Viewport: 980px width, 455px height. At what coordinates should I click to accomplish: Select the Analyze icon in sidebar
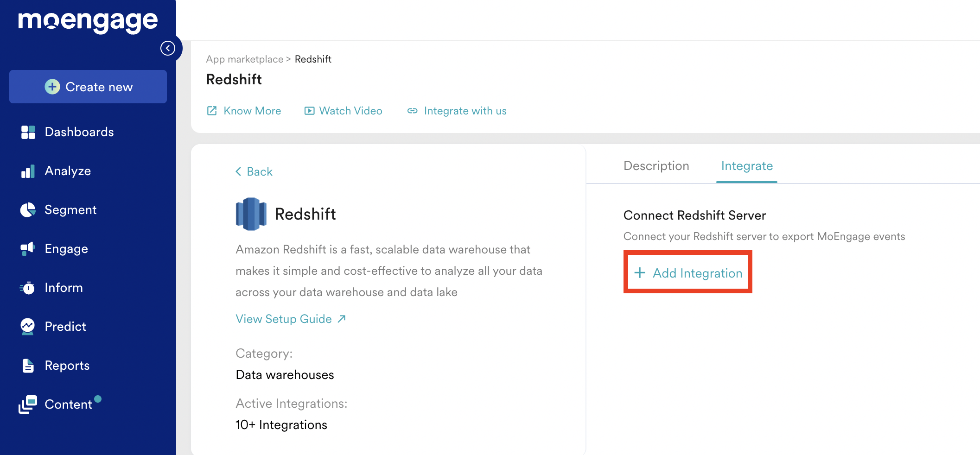point(28,171)
